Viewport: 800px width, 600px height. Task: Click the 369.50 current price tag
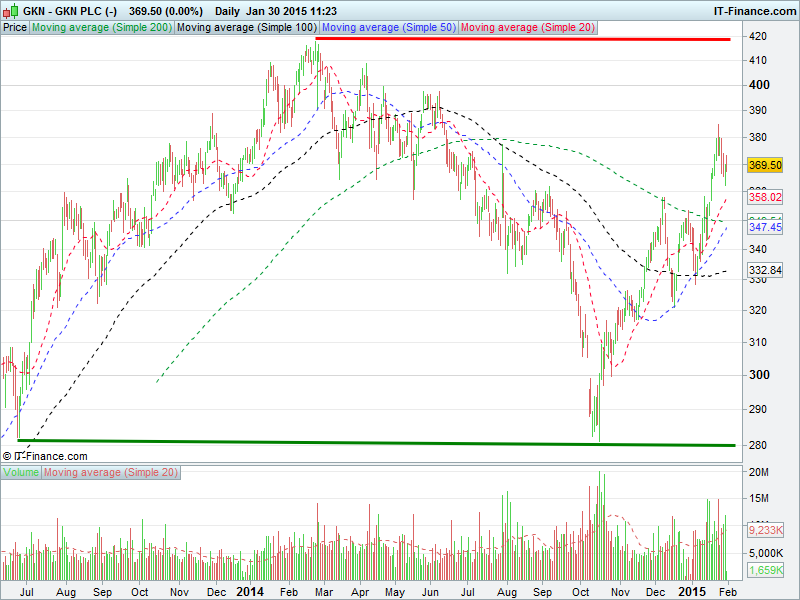pos(764,165)
